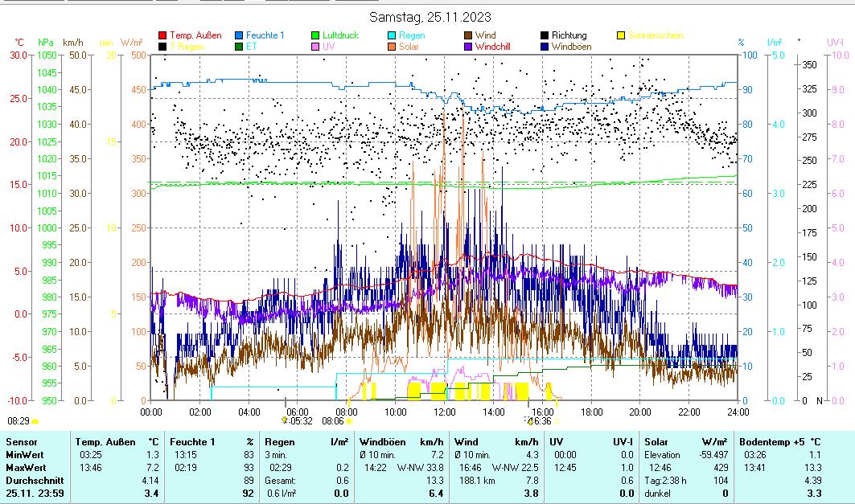Click the sunrise marker at 08:06
Viewport: 855px width, 504px height.
(349, 420)
